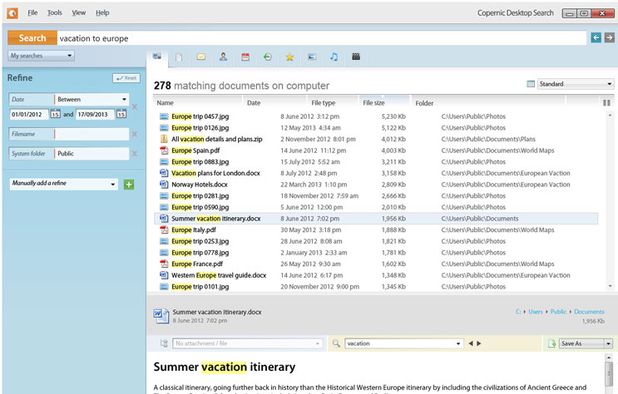Select the Files category page icon

[x=179, y=58]
